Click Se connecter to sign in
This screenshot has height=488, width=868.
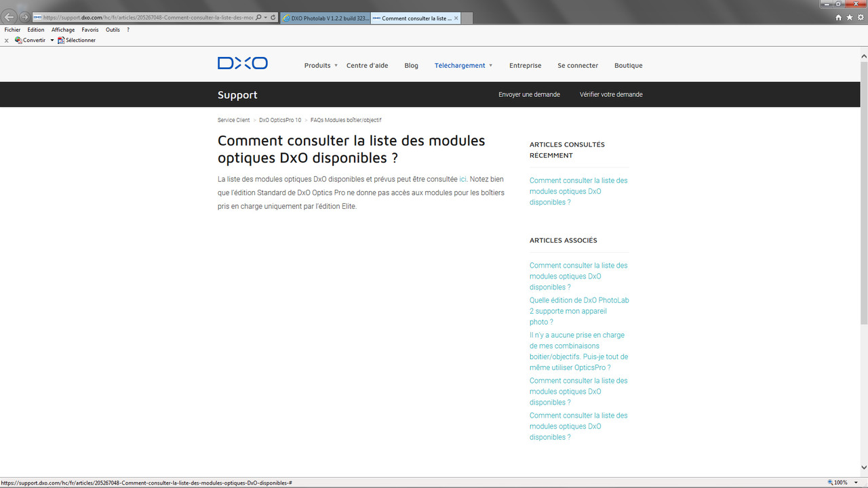tap(578, 66)
